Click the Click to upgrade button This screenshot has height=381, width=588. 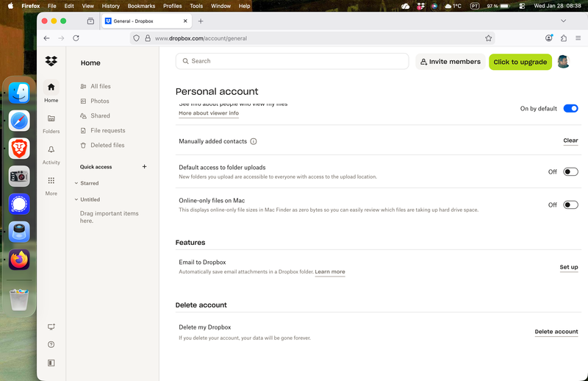pyautogui.click(x=520, y=62)
